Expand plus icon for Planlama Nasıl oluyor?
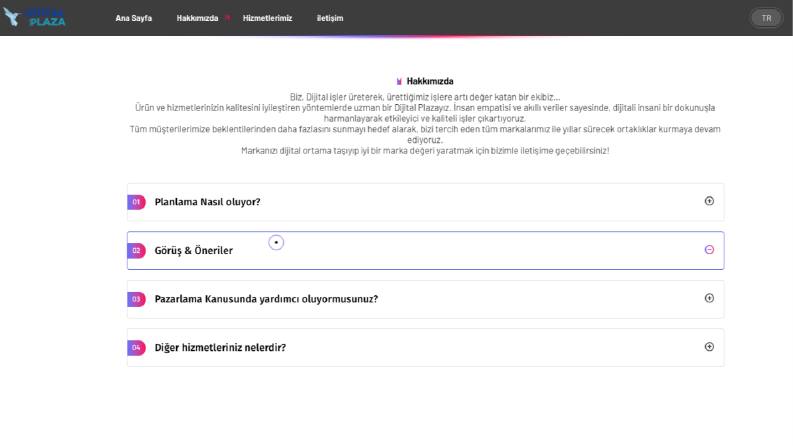 pos(709,201)
